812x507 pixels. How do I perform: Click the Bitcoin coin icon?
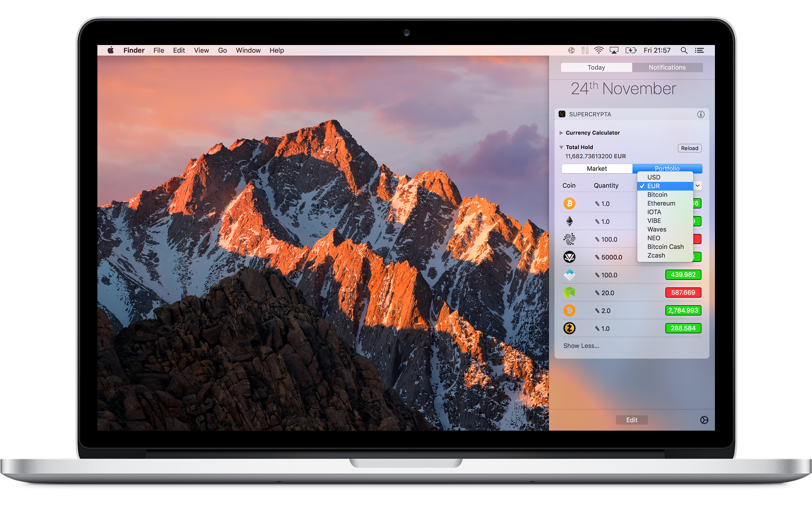[x=569, y=203]
